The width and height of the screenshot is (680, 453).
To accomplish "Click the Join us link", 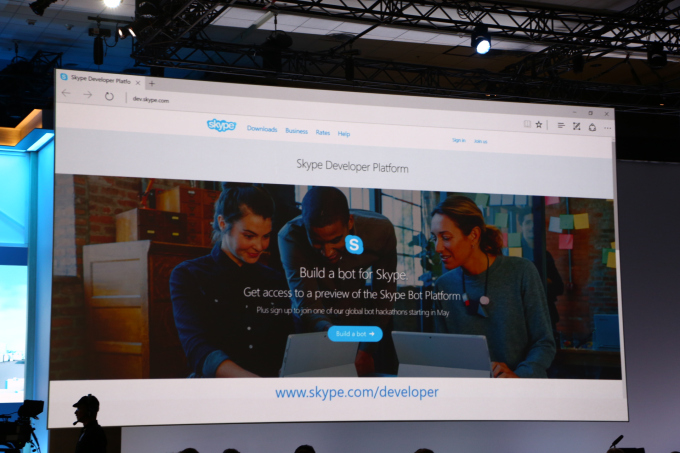I will click(481, 141).
